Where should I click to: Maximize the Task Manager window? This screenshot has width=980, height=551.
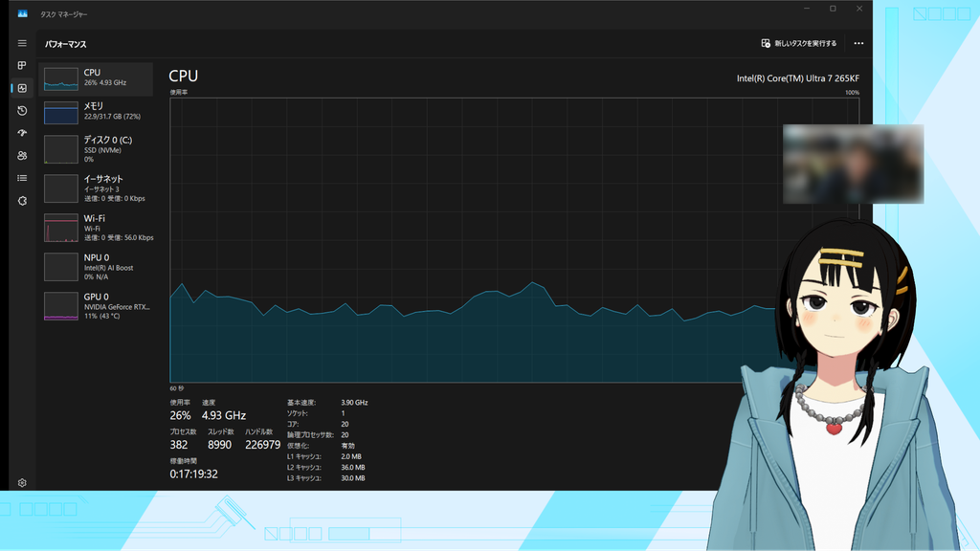834,9
